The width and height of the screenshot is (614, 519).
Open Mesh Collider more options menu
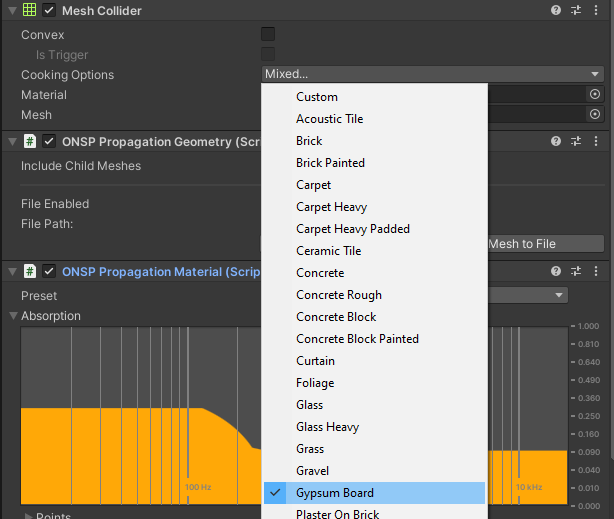click(x=596, y=10)
